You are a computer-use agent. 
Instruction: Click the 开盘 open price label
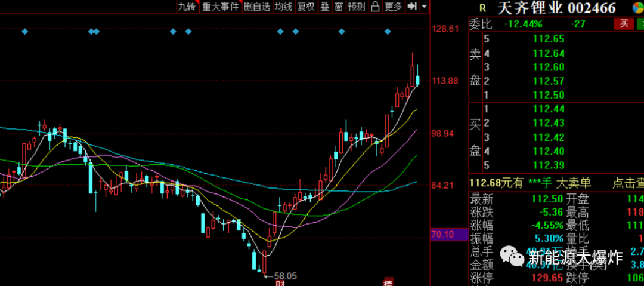tap(577, 199)
